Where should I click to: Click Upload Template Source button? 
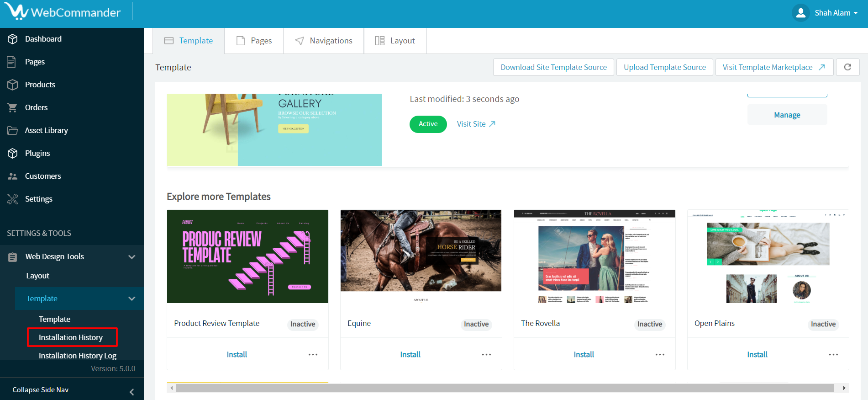coord(665,67)
